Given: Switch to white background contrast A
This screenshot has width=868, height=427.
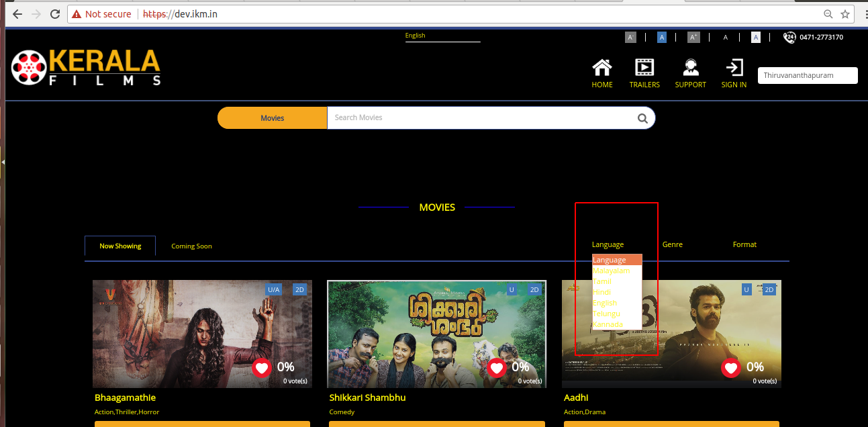Looking at the screenshot, I should pos(756,38).
